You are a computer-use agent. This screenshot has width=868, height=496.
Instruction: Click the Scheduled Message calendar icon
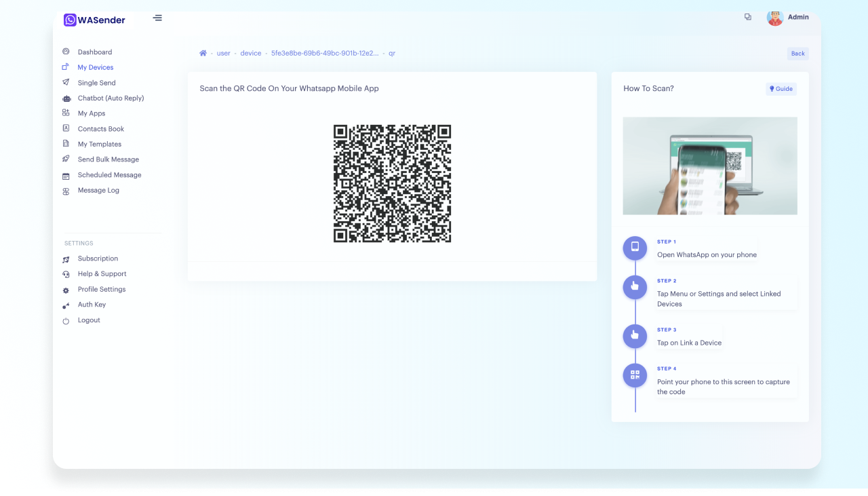(66, 176)
